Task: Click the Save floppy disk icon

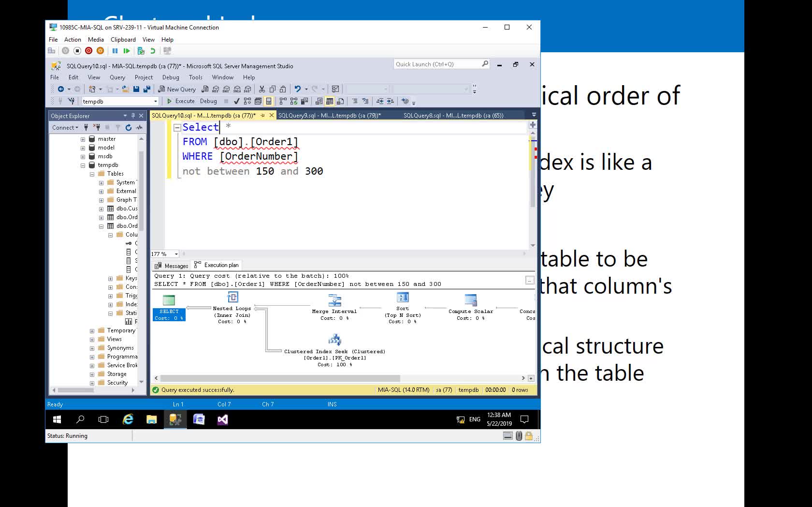Action: click(136, 89)
